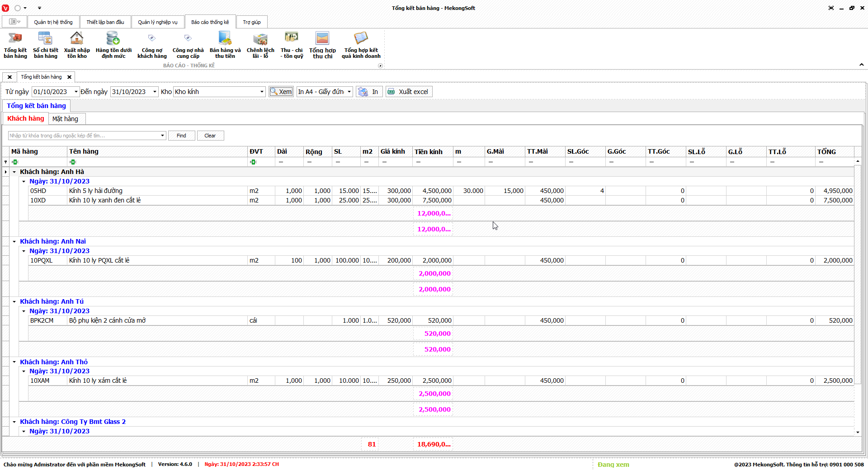Click the keyword search input field

[x=84, y=136]
